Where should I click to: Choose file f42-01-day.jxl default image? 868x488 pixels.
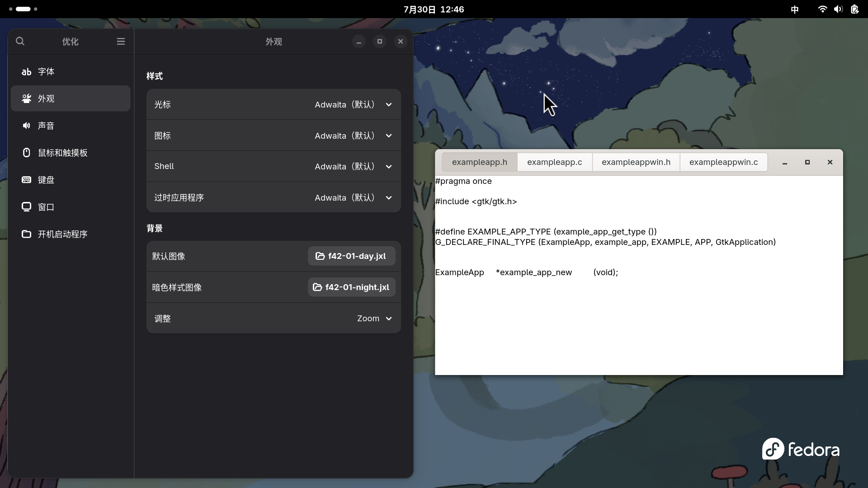(351, 256)
